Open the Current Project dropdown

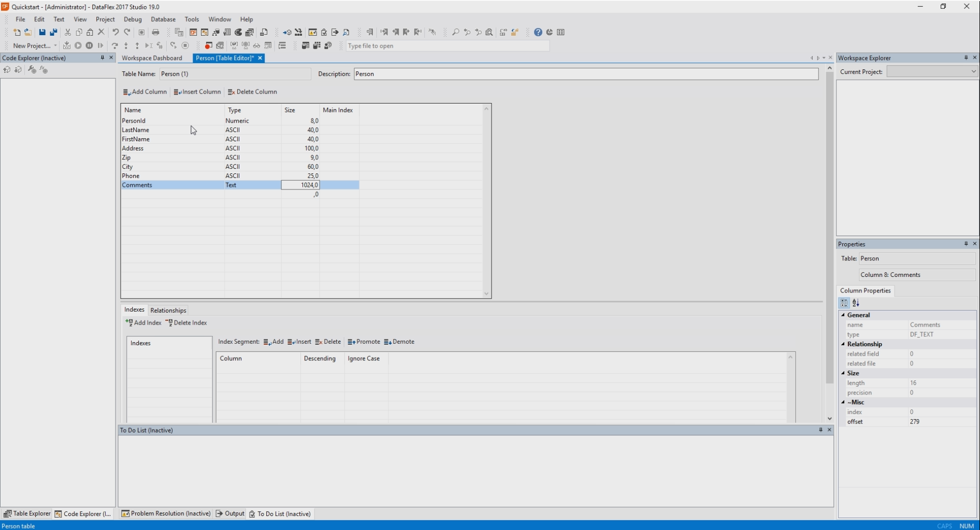[932, 71]
